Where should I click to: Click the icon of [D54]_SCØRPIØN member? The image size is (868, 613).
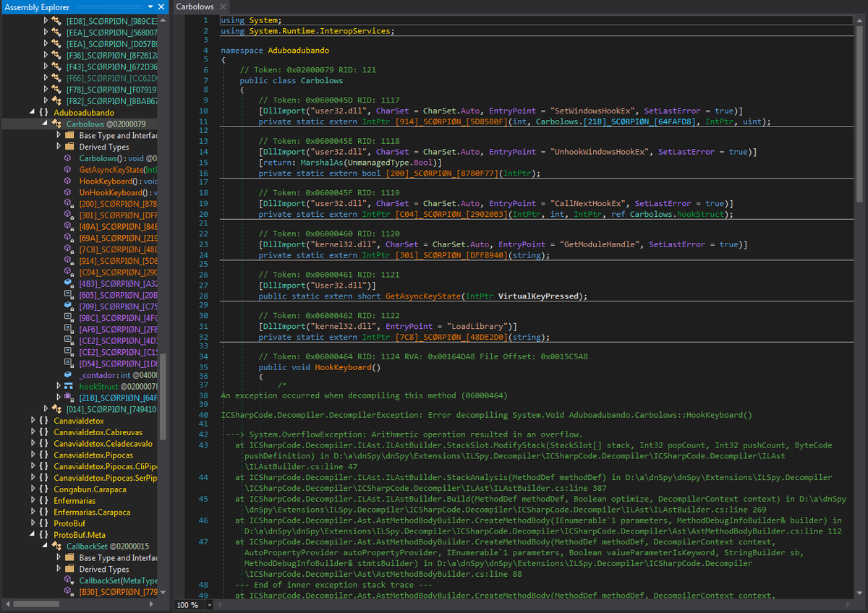69,364
